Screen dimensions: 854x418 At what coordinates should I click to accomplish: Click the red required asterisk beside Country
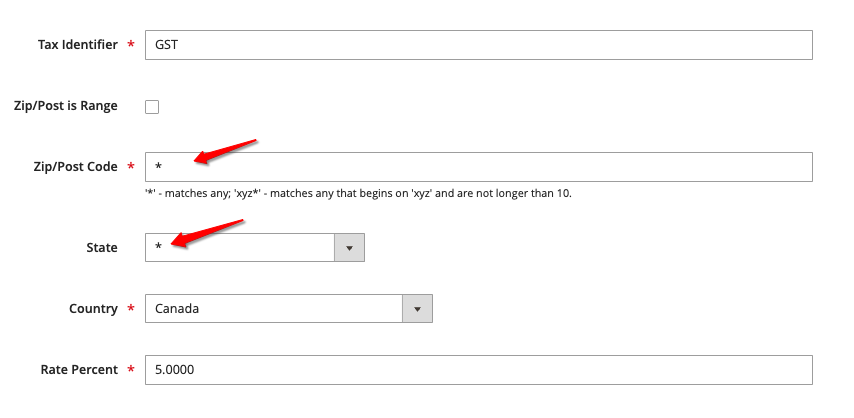131,307
